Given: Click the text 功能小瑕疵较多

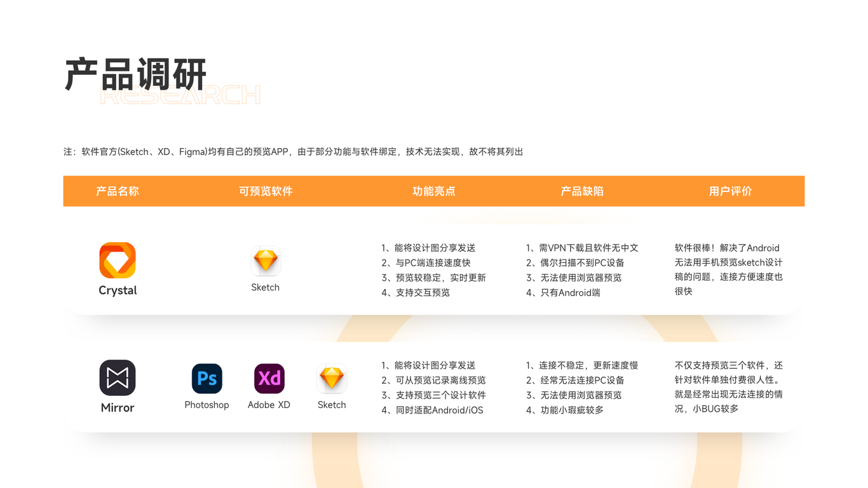Looking at the screenshot, I should click(x=565, y=410).
